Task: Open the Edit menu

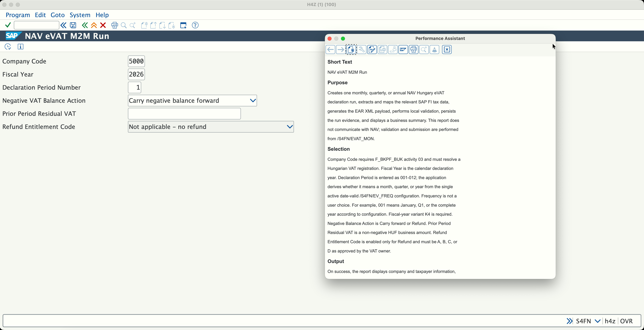Action: coord(40,15)
